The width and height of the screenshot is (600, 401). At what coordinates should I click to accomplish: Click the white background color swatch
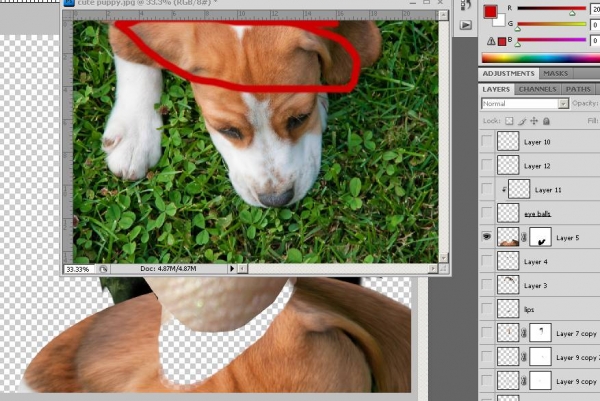click(501, 21)
